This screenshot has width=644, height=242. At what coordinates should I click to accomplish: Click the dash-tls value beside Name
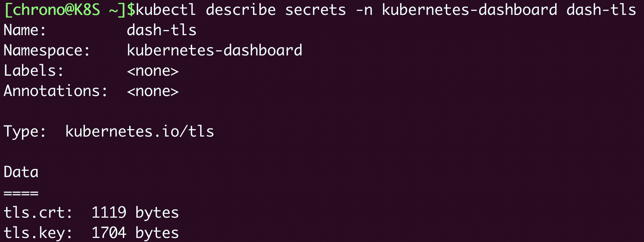pyautogui.click(x=162, y=30)
